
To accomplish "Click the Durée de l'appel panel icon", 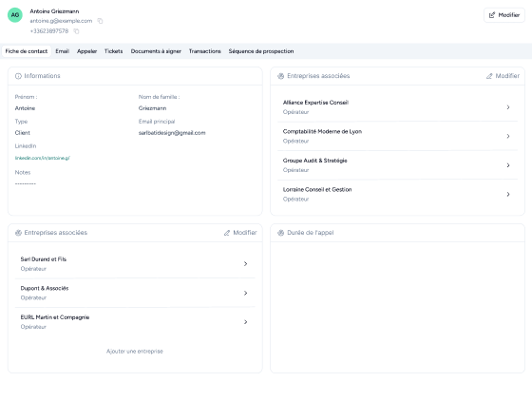I will point(281,233).
